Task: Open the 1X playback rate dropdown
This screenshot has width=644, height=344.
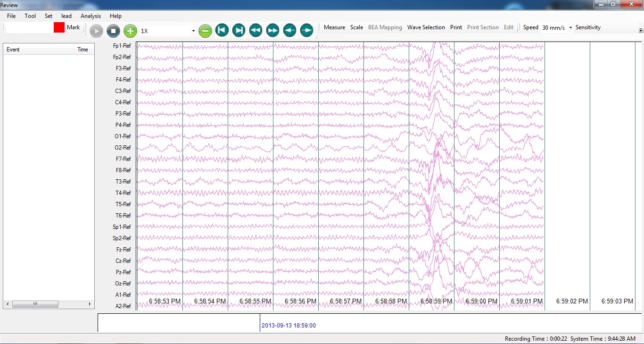Action: tap(193, 31)
